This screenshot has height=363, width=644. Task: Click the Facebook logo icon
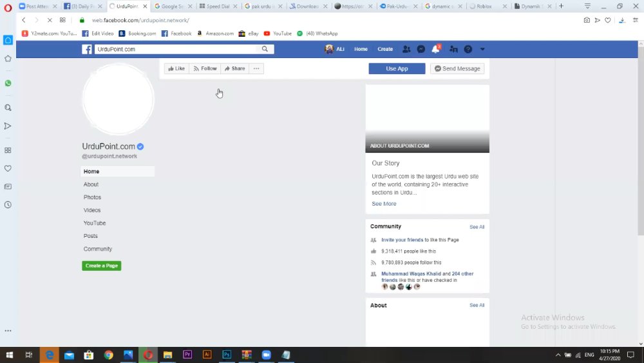pos(87,49)
